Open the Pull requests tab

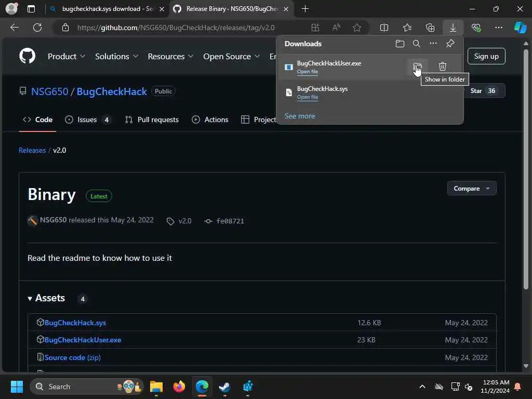point(152,119)
